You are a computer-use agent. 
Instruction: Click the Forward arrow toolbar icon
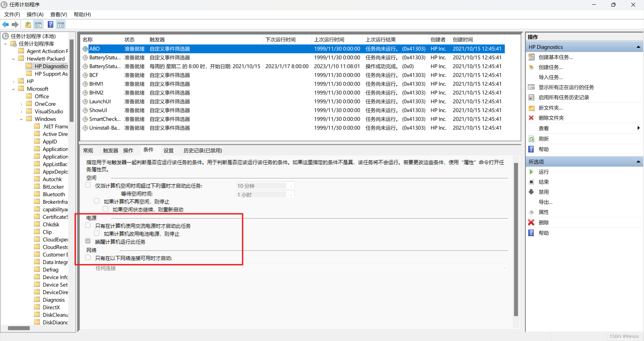tap(15, 24)
